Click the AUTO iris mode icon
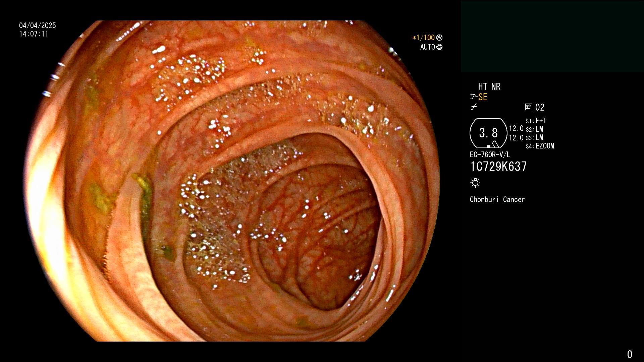Viewport: 644px width, 362px height. tap(439, 47)
